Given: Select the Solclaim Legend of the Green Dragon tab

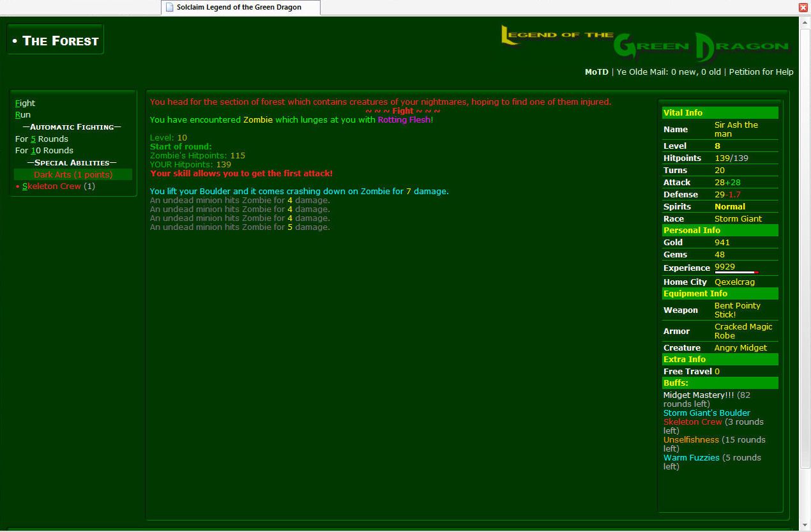Looking at the screenshot, I should pyautogui.click(x=239, y=7).
